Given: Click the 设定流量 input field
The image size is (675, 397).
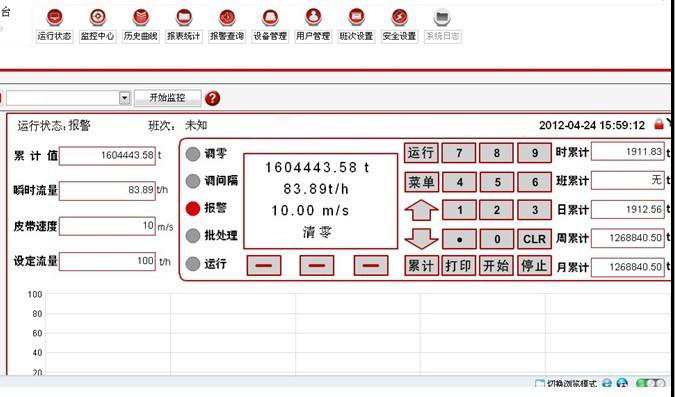Looking at the screenshot, I should point(107,261).
